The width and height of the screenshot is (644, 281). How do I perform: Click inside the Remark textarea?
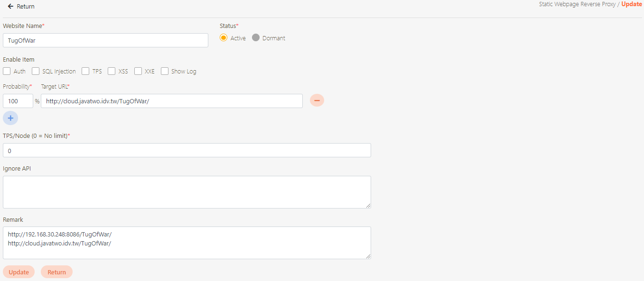click(187, 243)
